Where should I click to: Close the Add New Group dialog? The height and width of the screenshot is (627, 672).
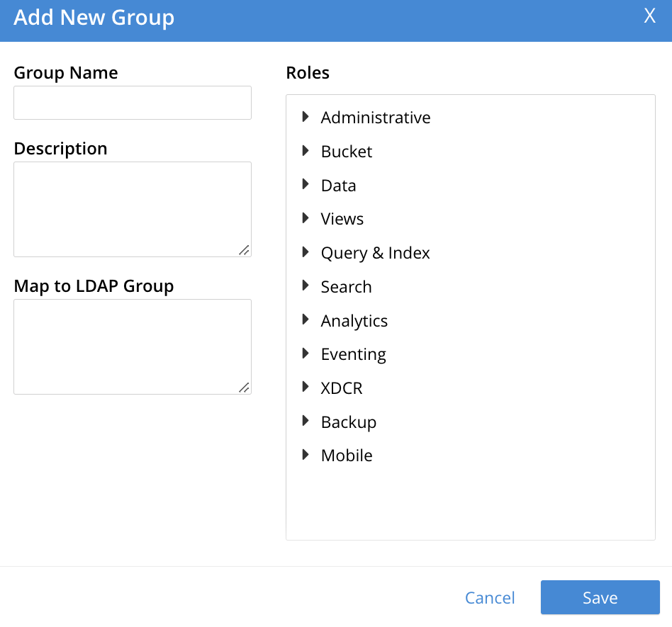pos(649,16)
